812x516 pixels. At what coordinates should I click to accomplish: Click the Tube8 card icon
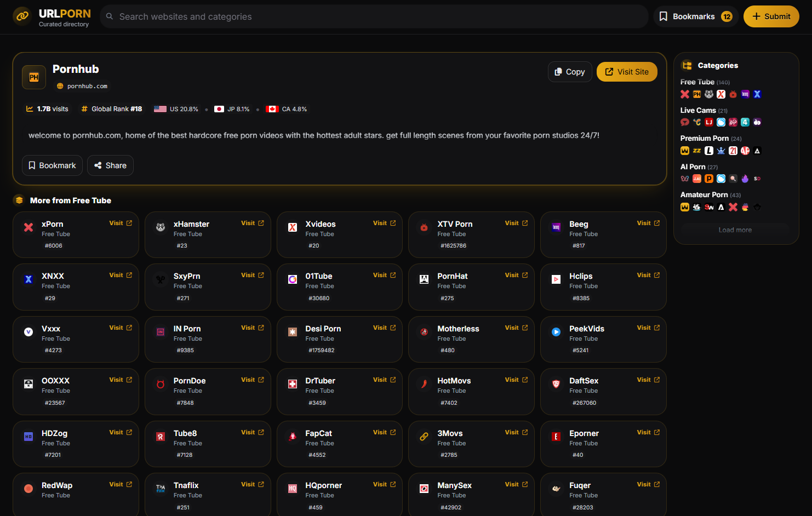pyautogui.click(x=161, y=437)
